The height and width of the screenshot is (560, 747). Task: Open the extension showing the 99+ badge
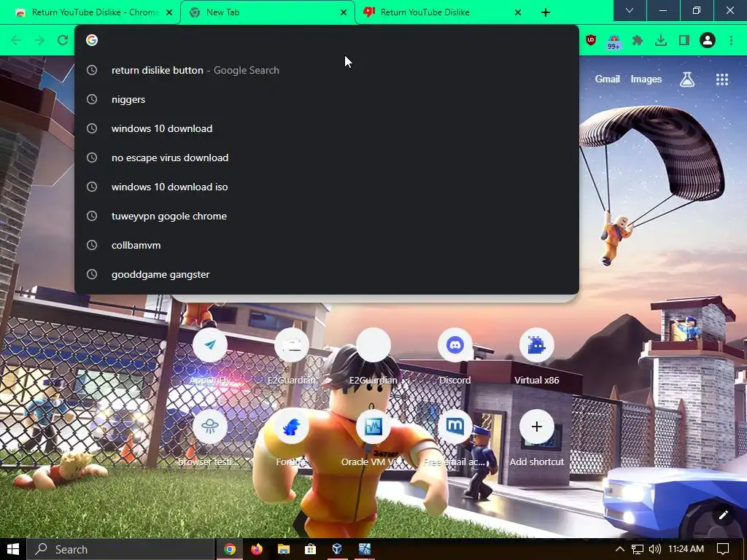click(x=614, y=42)
